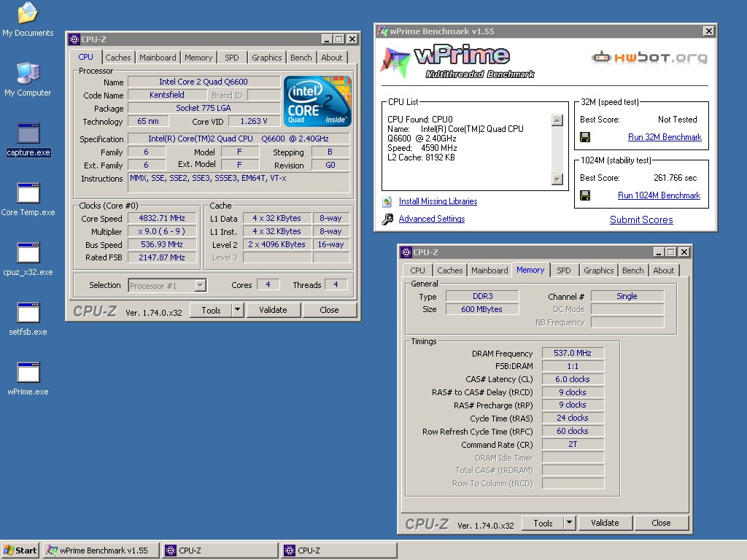Open the Caches tab in the Memory window
Viewport: 747px width, 560px height.
click(449, 271)
